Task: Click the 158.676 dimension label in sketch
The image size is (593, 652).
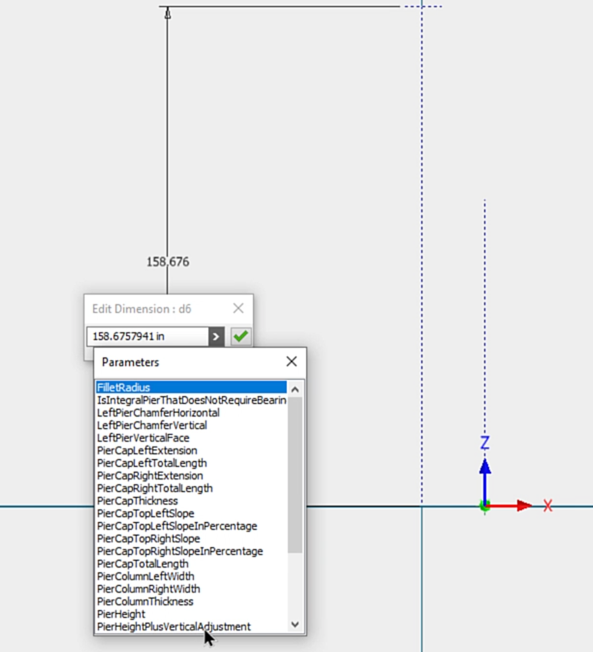Action: coord(168,262)
